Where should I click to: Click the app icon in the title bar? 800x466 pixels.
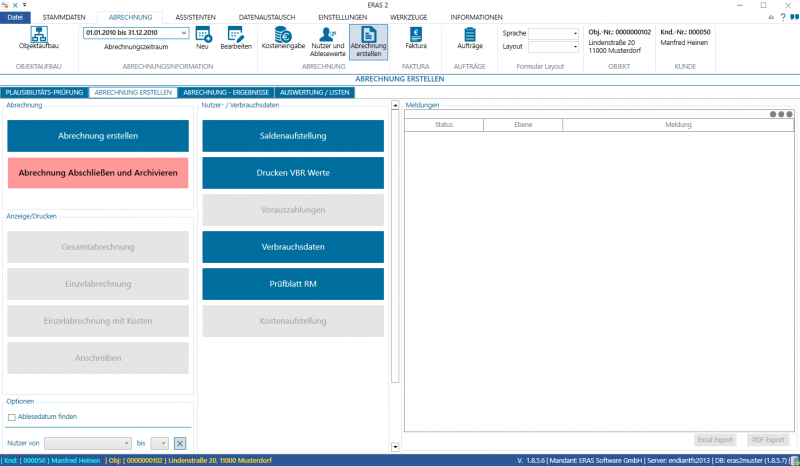click(5, 5)
